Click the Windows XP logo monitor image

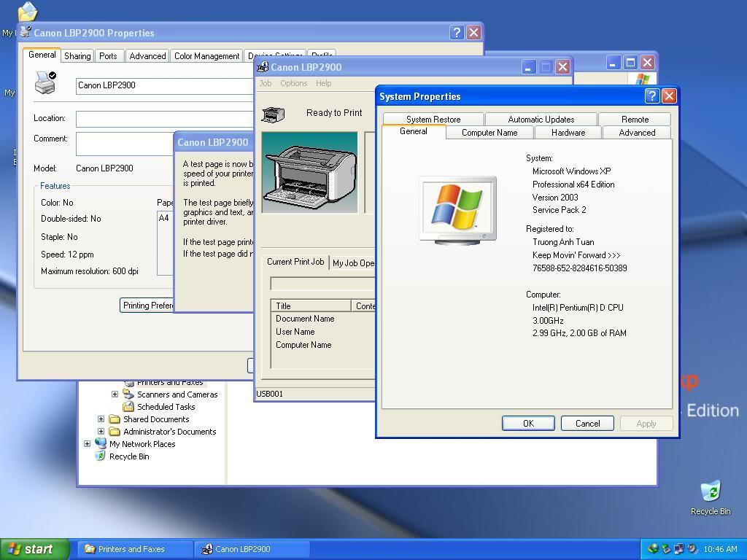tap(458, 210)
